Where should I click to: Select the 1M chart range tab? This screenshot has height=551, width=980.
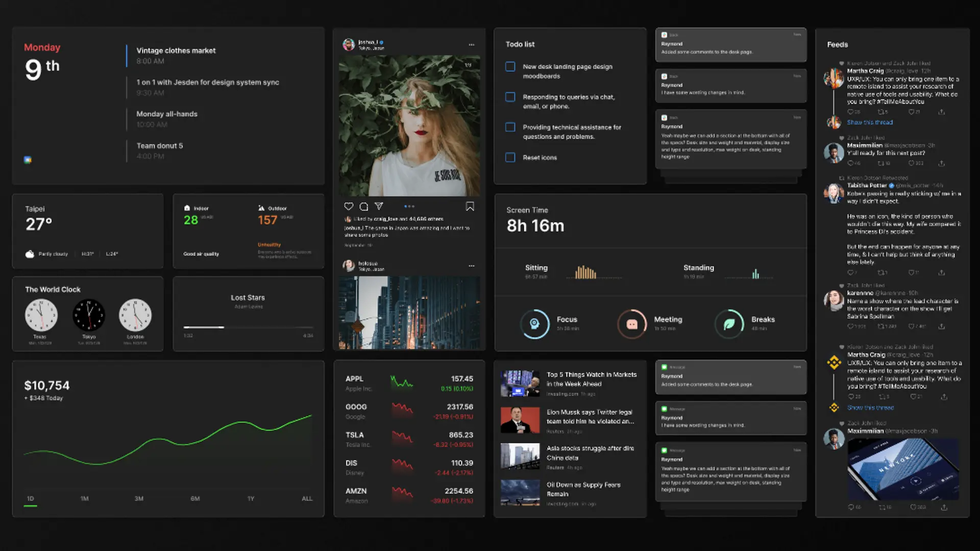tap(85, 498)
